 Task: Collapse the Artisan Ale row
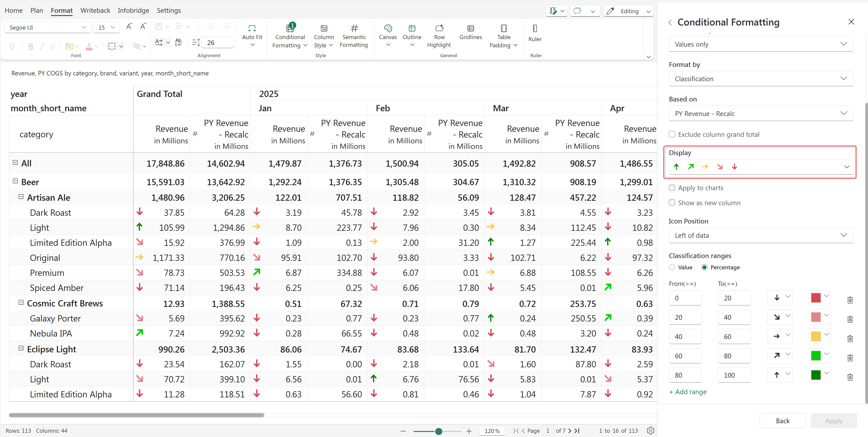21,197
